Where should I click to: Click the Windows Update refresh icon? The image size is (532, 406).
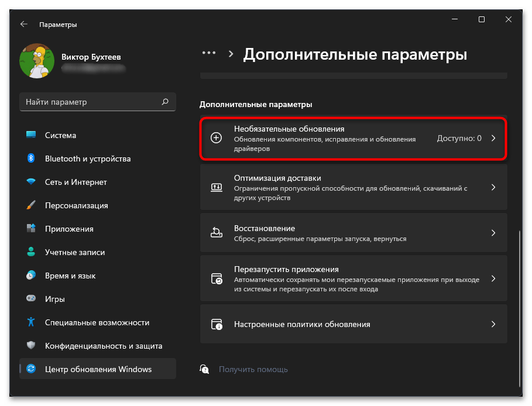(31, 369)
